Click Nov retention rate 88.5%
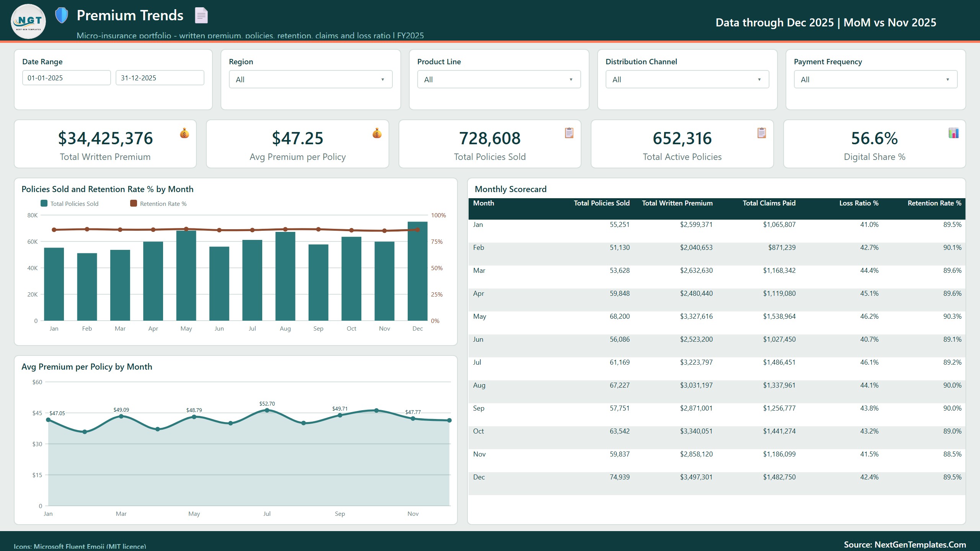Screen dimensions: 980x551 coord(952,454)
